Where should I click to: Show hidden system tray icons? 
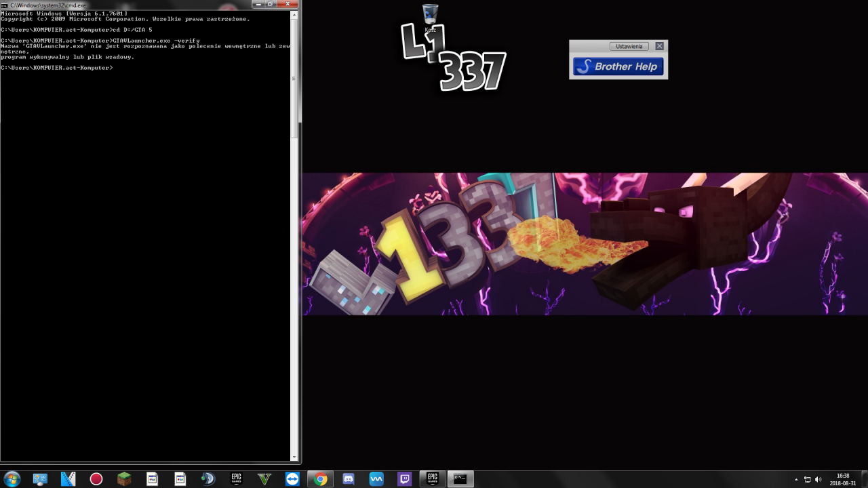(796, 480)
